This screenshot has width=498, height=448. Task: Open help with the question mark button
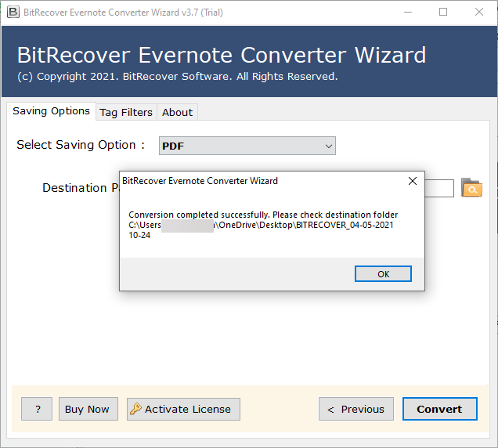point(37,409)
